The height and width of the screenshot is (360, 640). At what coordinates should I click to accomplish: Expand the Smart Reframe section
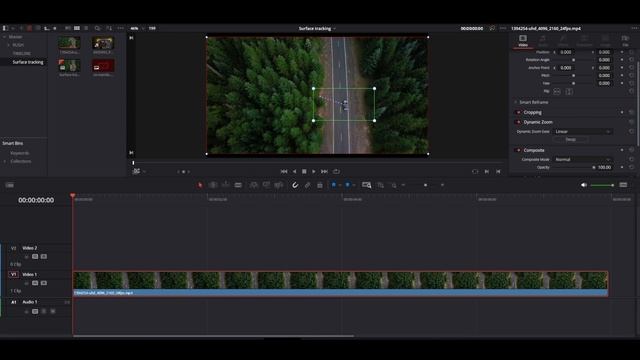pos(516,102)
